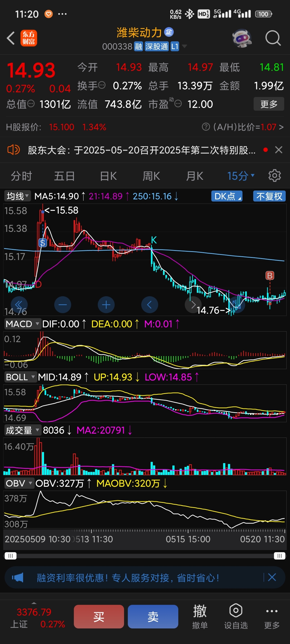Open the 成交量 indicator dropdown
The height and width of the screenshot is (644, 290).
(x=23, y=430)
